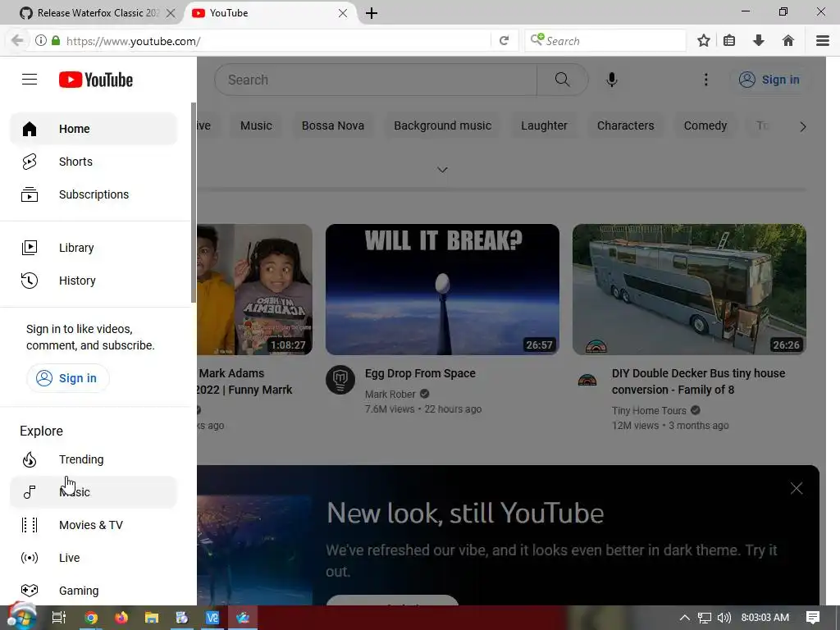Open the Action Center notifications icon
Screen dimensions: 840x630
click(813, 618)
